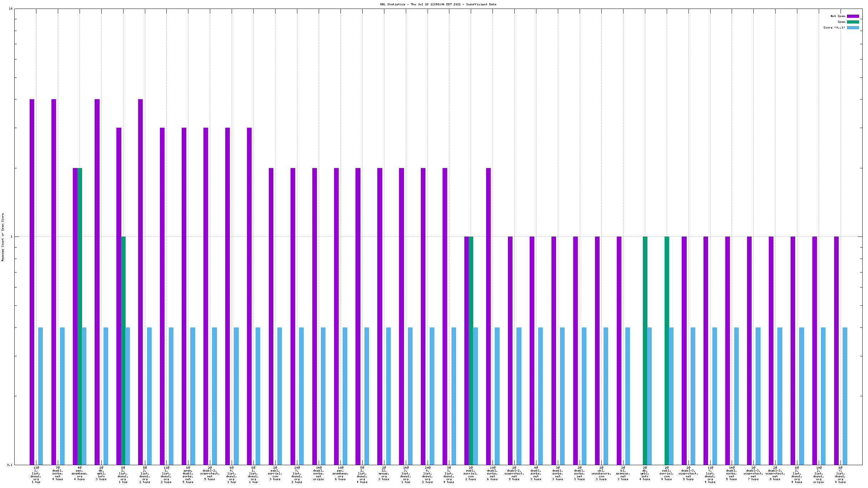Click the green Spam legend swatch
This screenshot has height=488, width=868.
coord(853,22)
